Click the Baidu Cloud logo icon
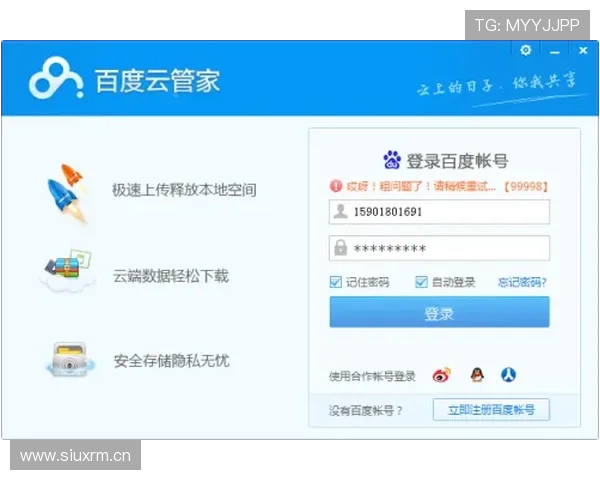 tap(56, 78)
